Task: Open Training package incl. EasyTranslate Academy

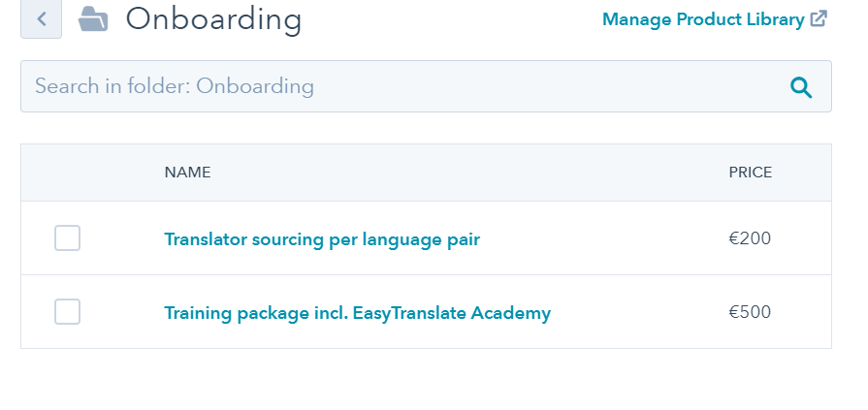Action: (357, 313)
